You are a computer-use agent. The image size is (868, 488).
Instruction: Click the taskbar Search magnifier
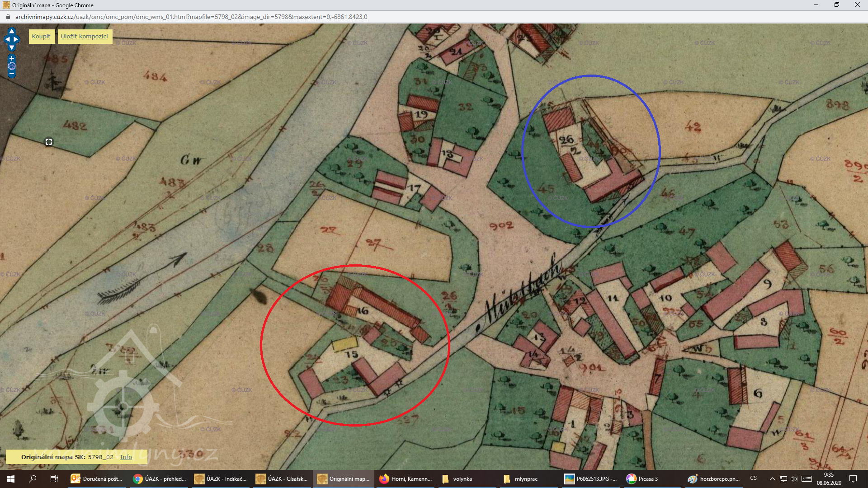point(33,479)
